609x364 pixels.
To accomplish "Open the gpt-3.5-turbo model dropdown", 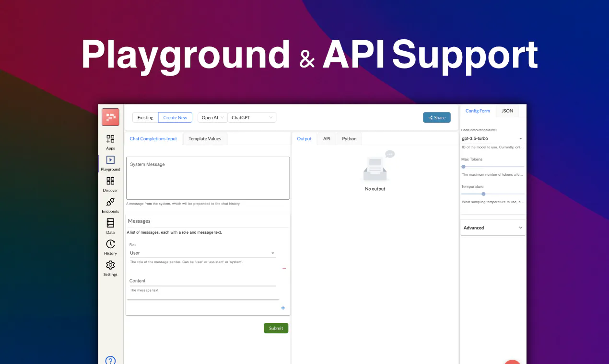I will click(x=492, y=138).
